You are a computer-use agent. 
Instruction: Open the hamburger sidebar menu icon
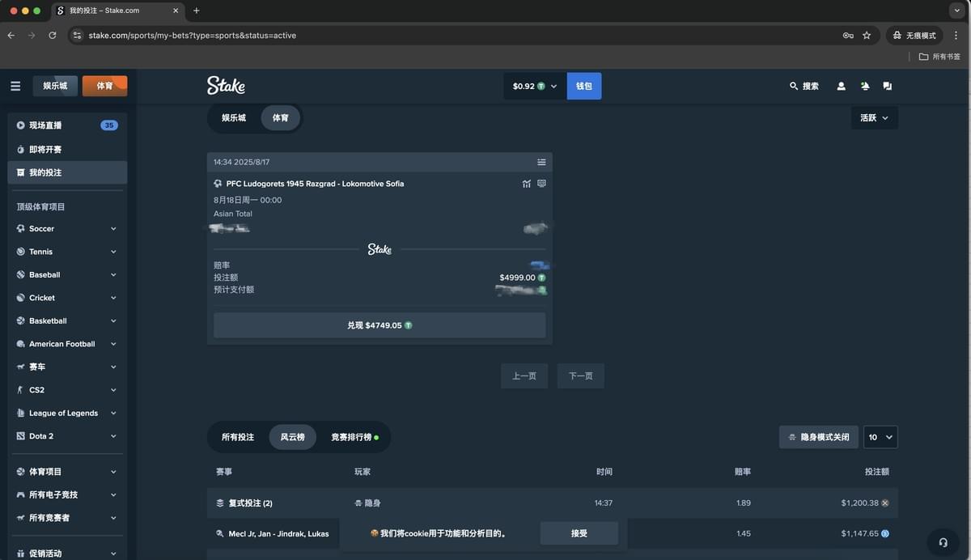(15, 86)
